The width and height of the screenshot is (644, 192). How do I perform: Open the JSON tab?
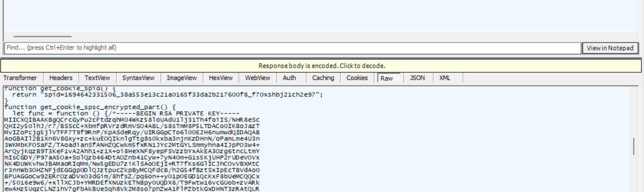417,78
